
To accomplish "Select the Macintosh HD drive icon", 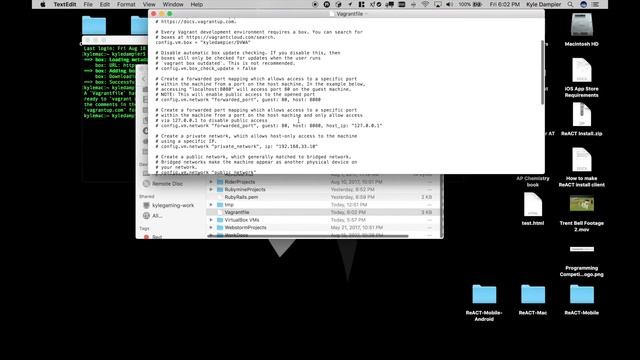I will [582, 25].
